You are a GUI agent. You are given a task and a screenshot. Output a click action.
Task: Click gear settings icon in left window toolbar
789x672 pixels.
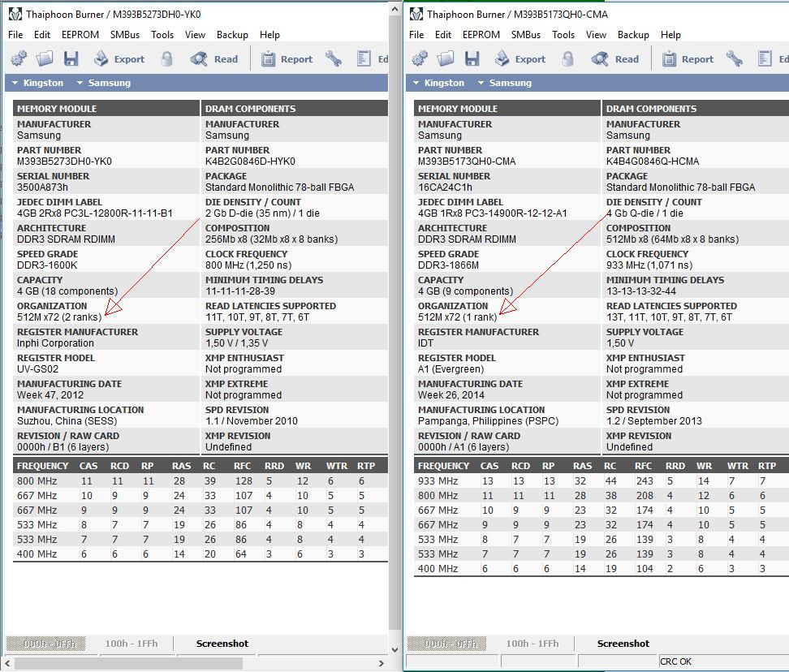pos(19,59)
